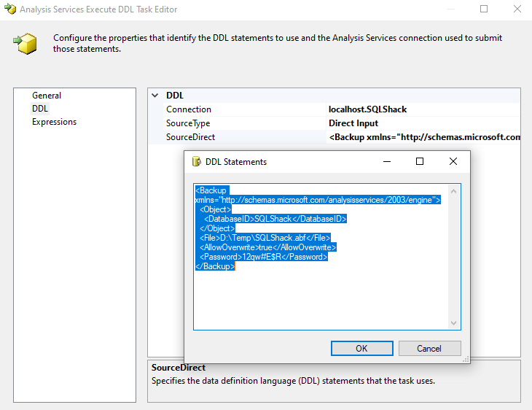This screenshot has width=532, height=410.
Task: Select the DDL page in sidebar
Action: (x=40, y=109)
